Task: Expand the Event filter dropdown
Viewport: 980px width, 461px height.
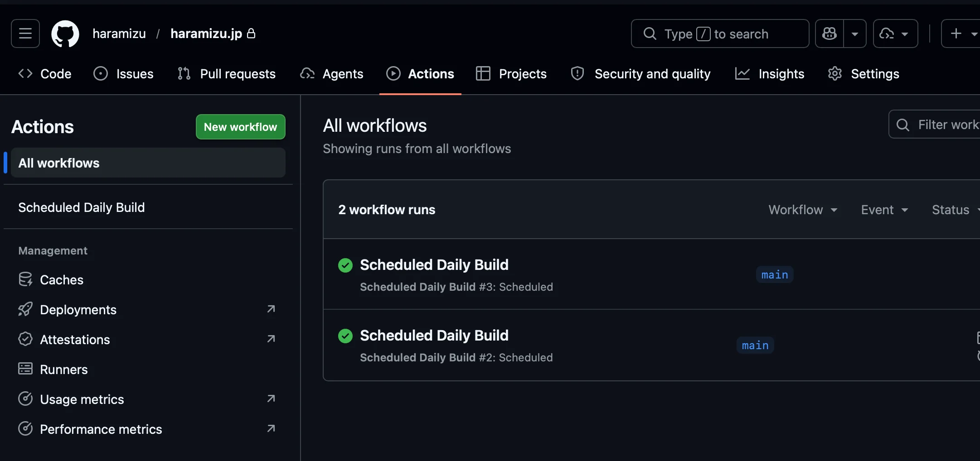Action: tap(884, 210)
